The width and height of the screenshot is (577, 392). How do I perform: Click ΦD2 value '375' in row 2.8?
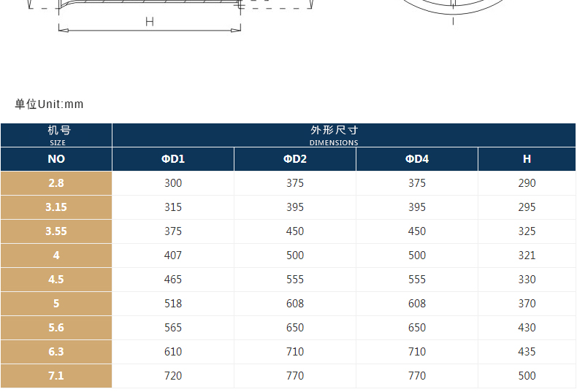295,183
